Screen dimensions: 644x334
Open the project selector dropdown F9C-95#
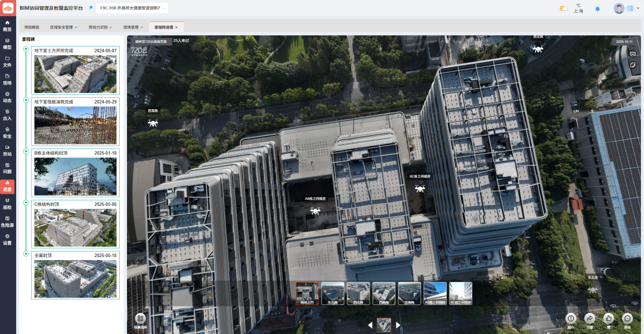[x=131, y=8]
